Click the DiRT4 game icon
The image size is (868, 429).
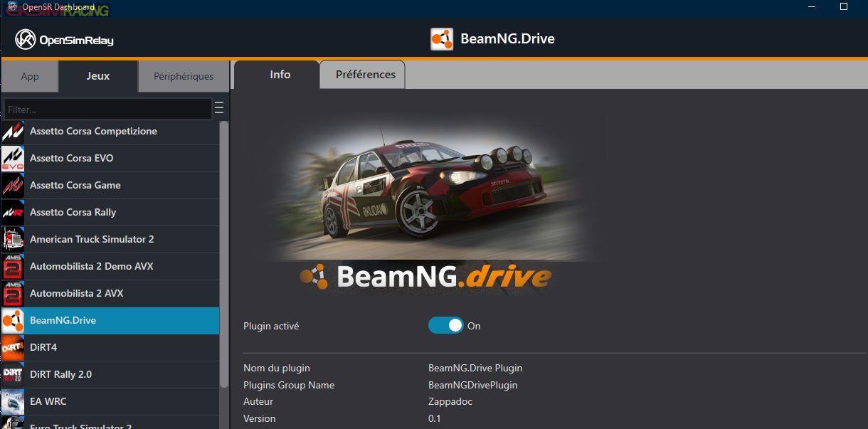13,348
